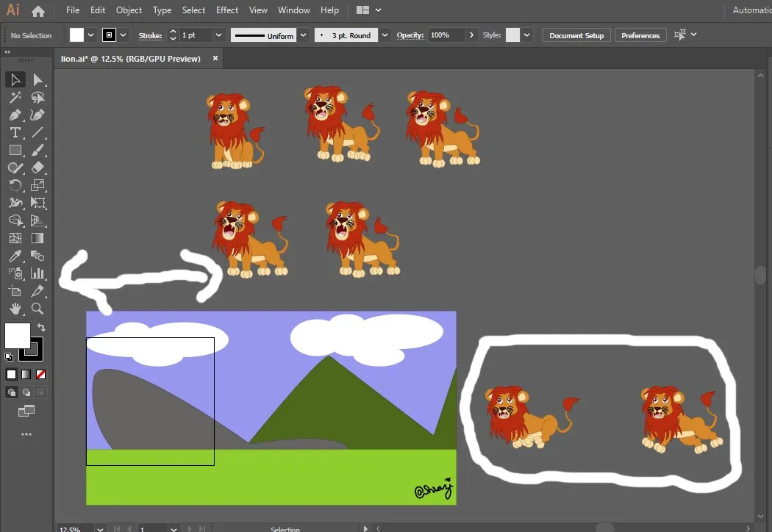Open the Window menu

point(294,10)
